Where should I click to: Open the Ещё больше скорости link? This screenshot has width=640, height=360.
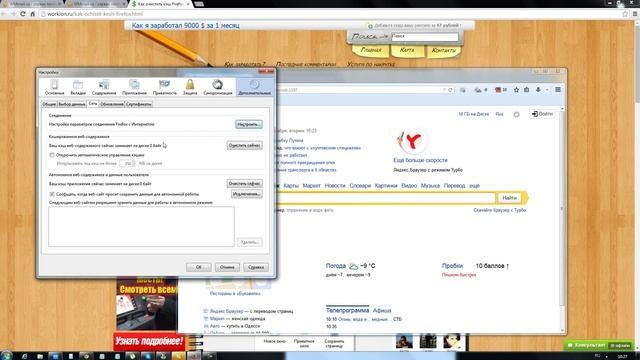click(x=420, y=160)
